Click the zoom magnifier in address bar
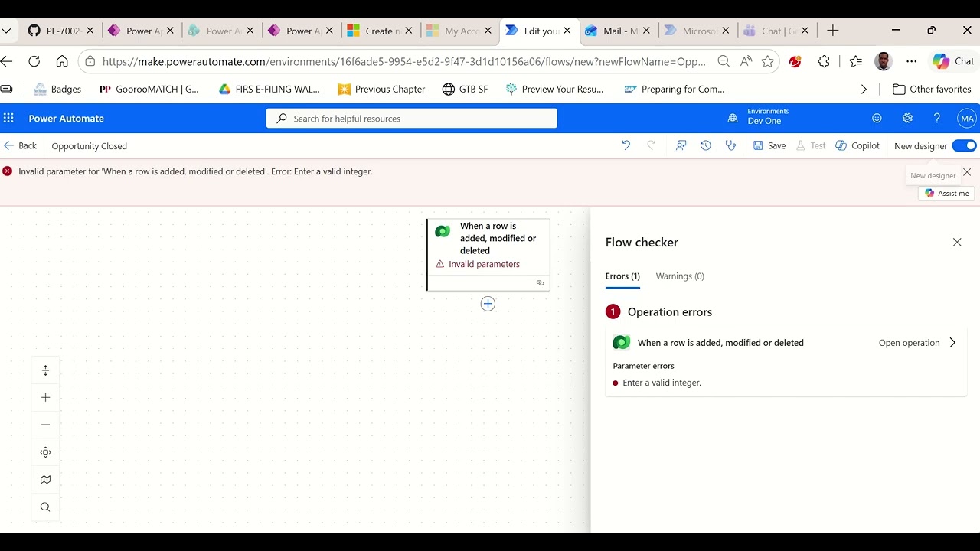 724,61
